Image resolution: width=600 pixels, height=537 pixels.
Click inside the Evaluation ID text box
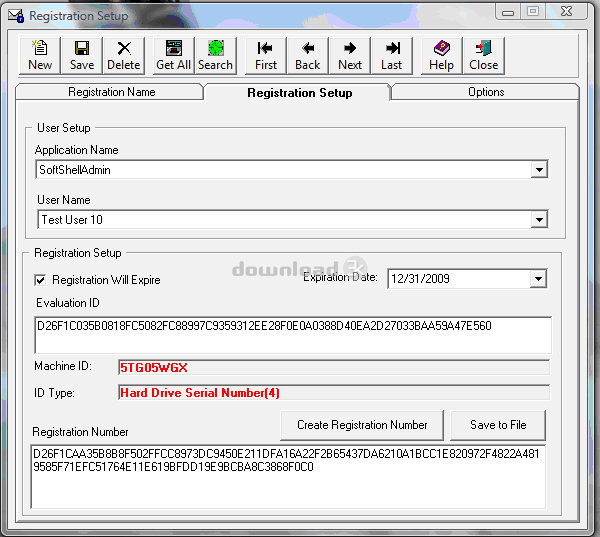tap(293, 335)
